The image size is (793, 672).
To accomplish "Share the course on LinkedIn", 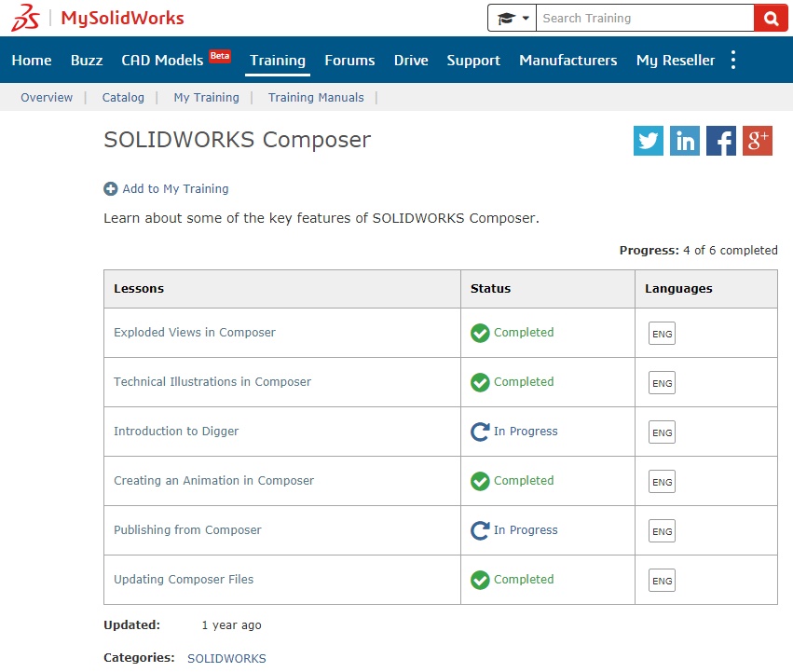I will click(685, 141).
